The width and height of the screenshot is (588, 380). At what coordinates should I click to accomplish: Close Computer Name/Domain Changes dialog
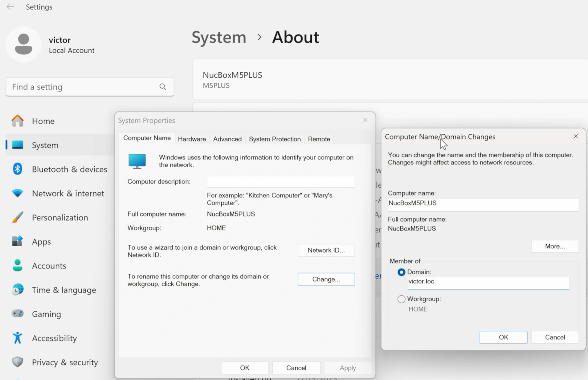tap(575, 136)
